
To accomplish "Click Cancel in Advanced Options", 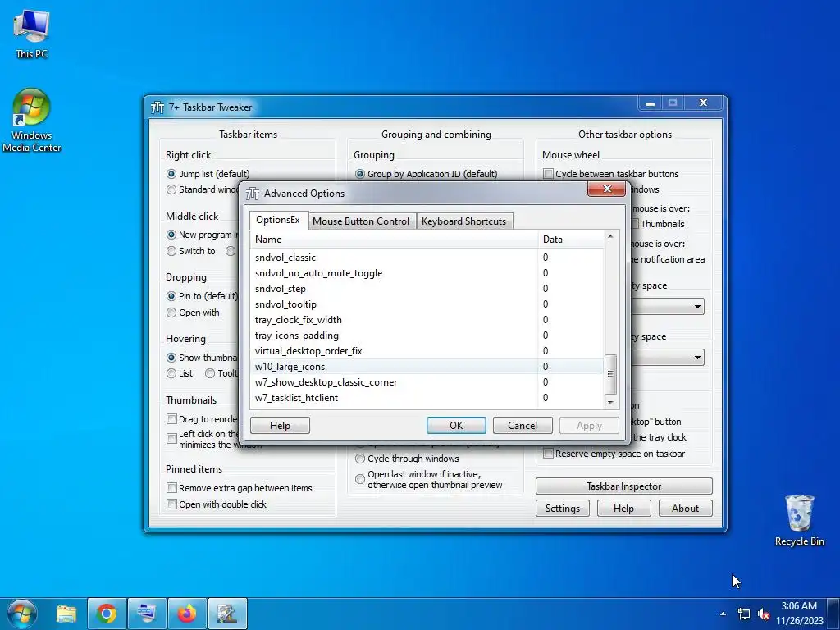I will tap(523, 426).
